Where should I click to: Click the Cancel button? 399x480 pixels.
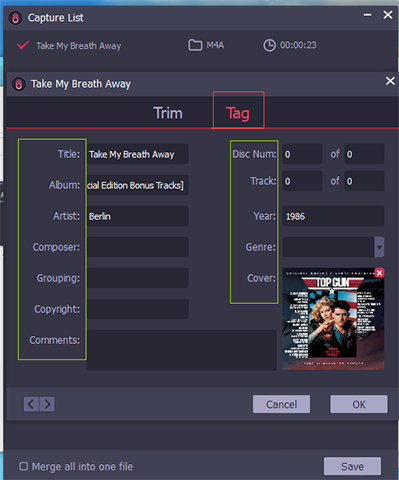281,404
